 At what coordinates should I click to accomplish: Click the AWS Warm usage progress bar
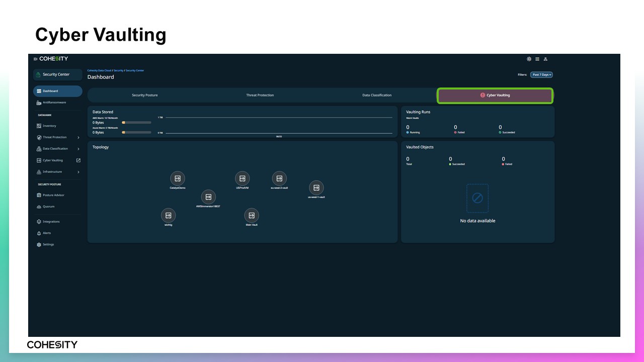(136, 122)
